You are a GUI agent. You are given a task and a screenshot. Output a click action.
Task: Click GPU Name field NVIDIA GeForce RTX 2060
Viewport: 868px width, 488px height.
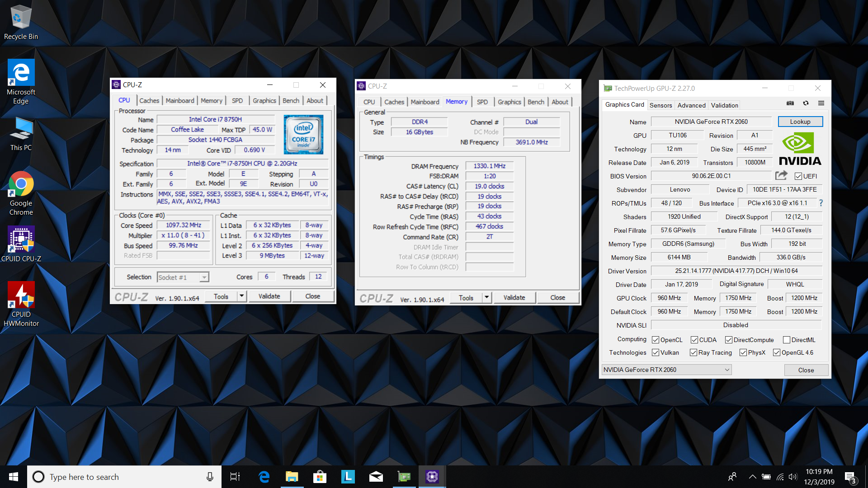(x=711, y=122)
